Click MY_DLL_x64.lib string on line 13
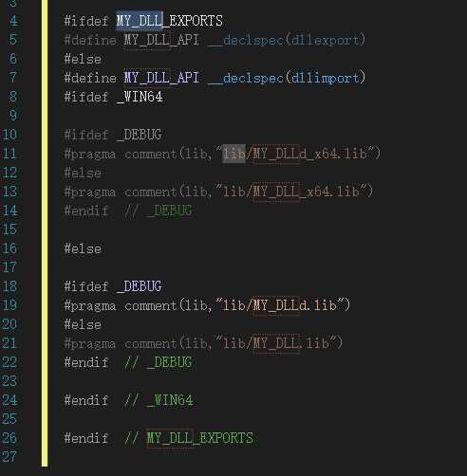The height and width of the screenshot is (476, 467). pos(307,192)
